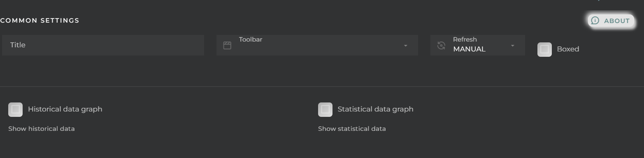
Task: Enable the Boxed checkbox
Action: coord(544,49)
